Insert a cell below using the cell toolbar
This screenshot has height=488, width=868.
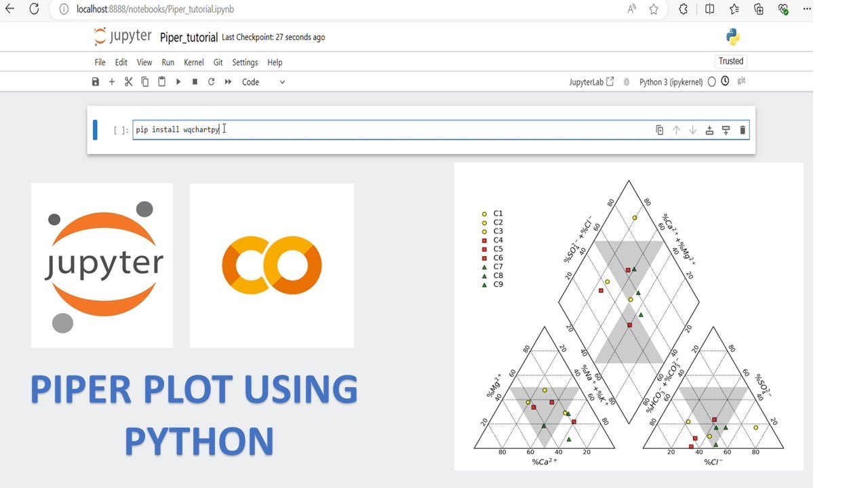pyautogui.click(x=726, y=130)
